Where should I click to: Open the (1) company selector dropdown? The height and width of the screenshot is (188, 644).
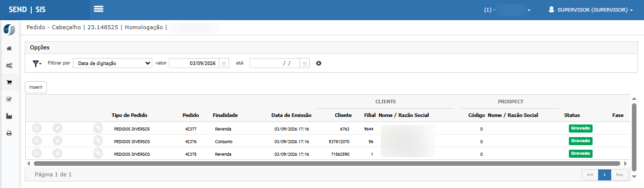(x=507, y=10)
